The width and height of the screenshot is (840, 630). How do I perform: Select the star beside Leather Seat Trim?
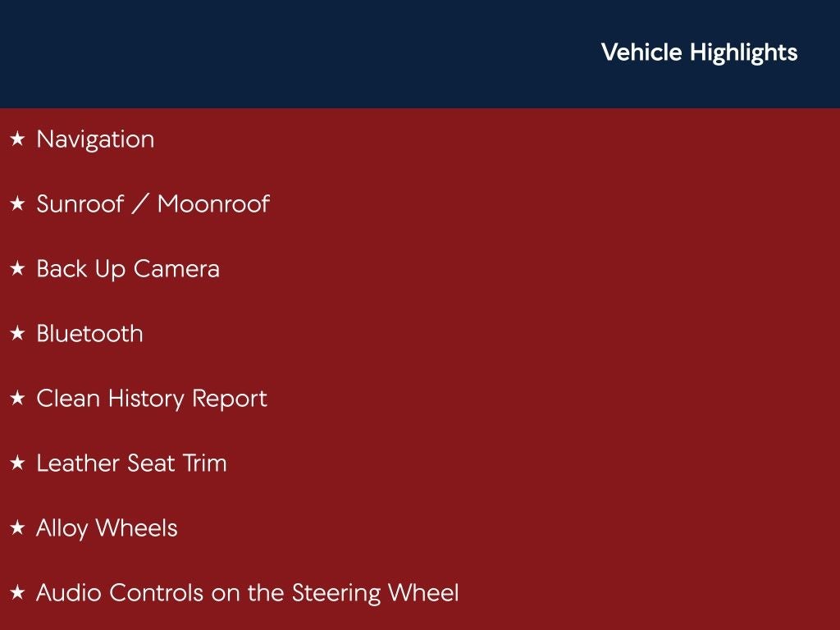point(17,463)
